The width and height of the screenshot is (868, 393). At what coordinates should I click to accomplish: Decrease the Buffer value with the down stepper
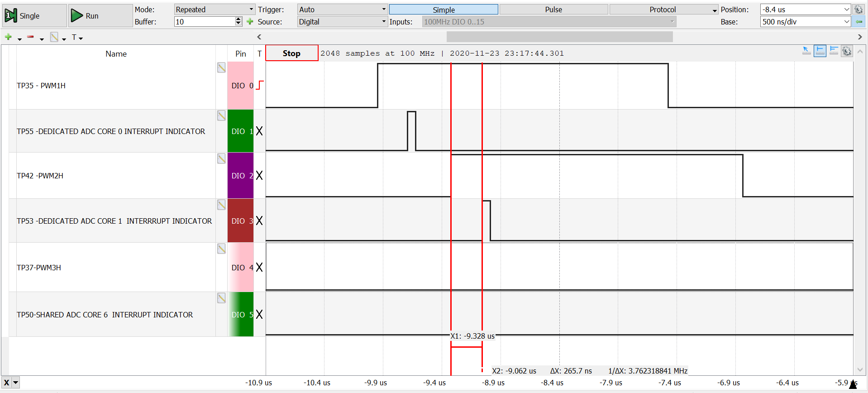click(238, 24)
